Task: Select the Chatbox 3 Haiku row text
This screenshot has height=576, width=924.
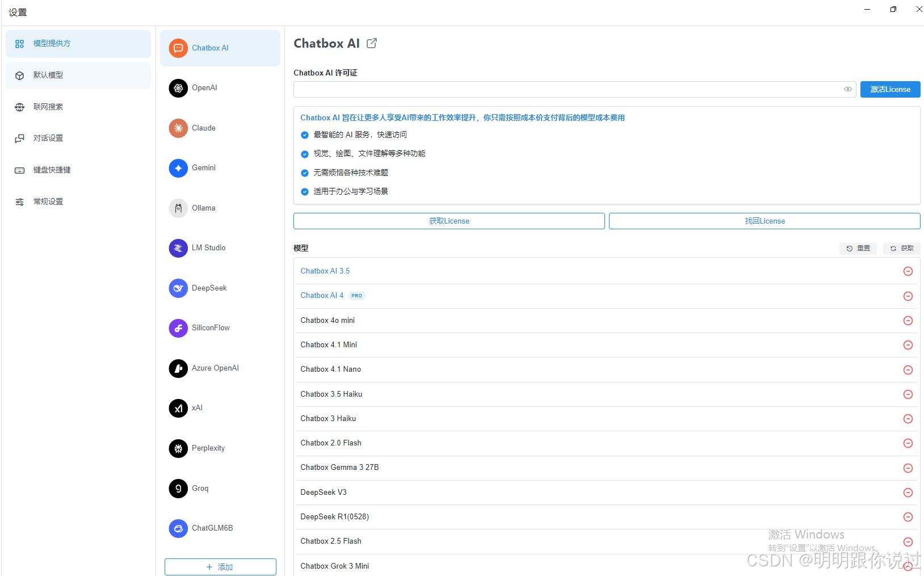Action: tap(328, 419)
